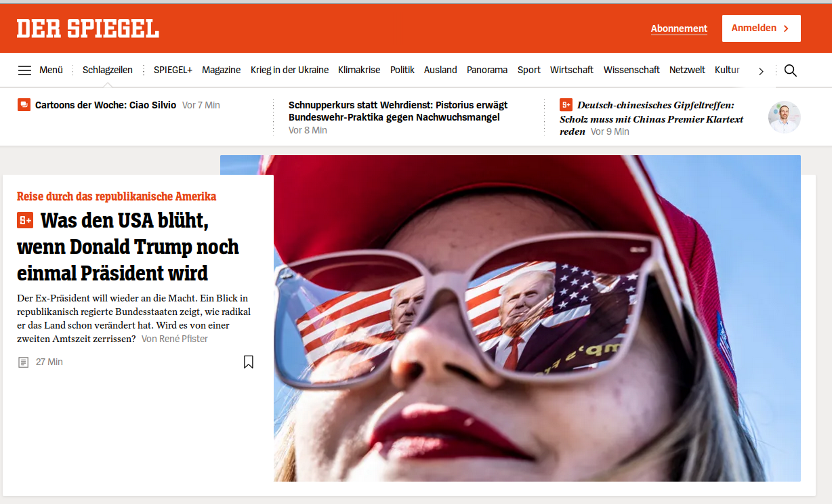Open Cartoons der Woche: Ciao Silvio

(x=106, y=105)
